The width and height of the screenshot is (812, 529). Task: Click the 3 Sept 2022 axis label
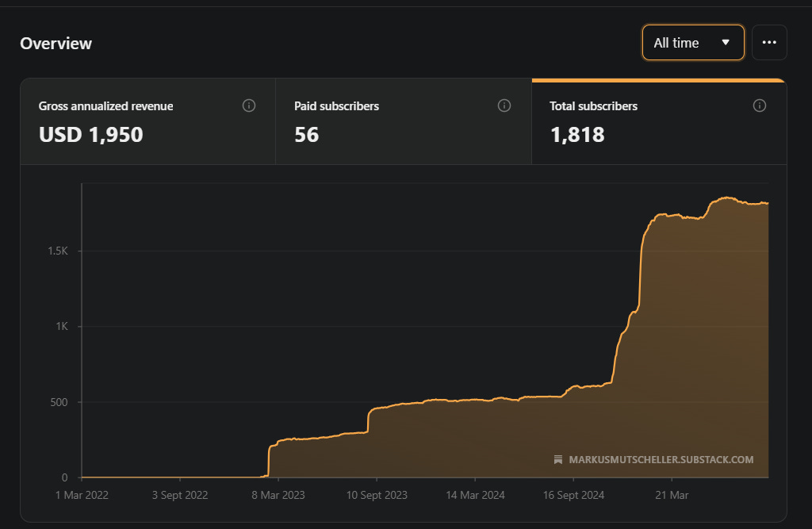pyautogui.click(x=180, y=495)
